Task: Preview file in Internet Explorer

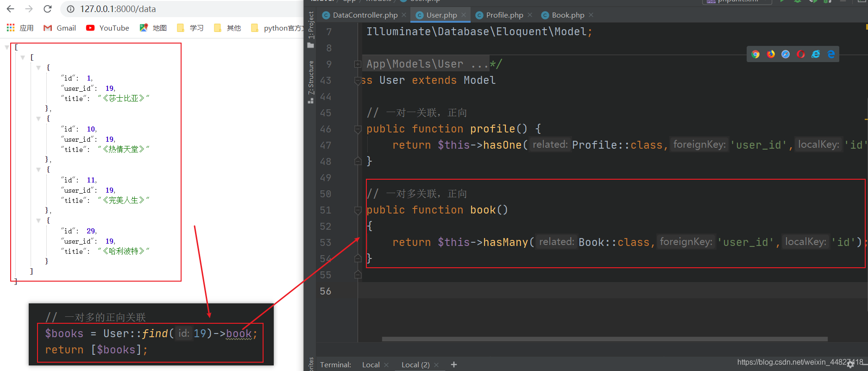Action: point(816,54)
